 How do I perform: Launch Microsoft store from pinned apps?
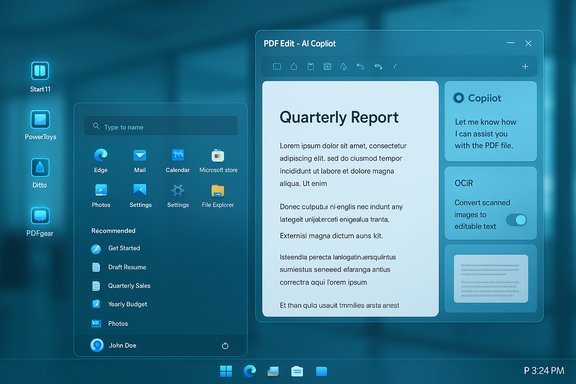click(x=218, y=156)
